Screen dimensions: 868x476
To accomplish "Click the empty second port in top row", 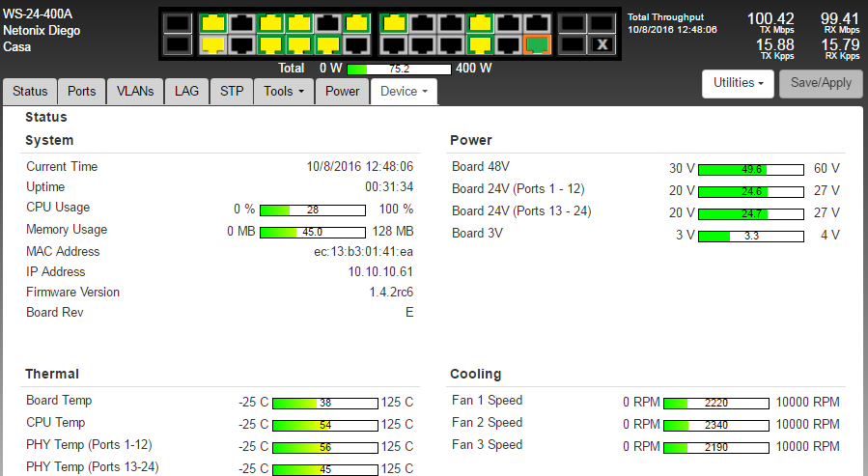I will (241, 22).
